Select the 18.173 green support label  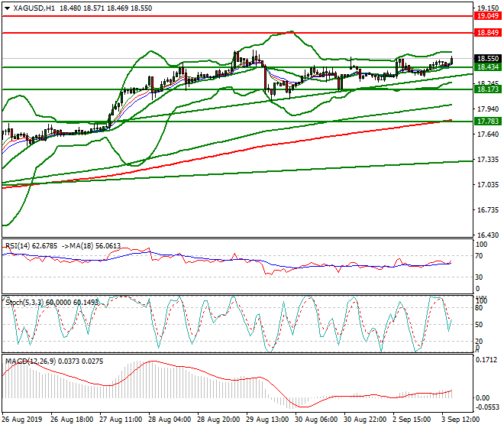[x=488, y=89]
